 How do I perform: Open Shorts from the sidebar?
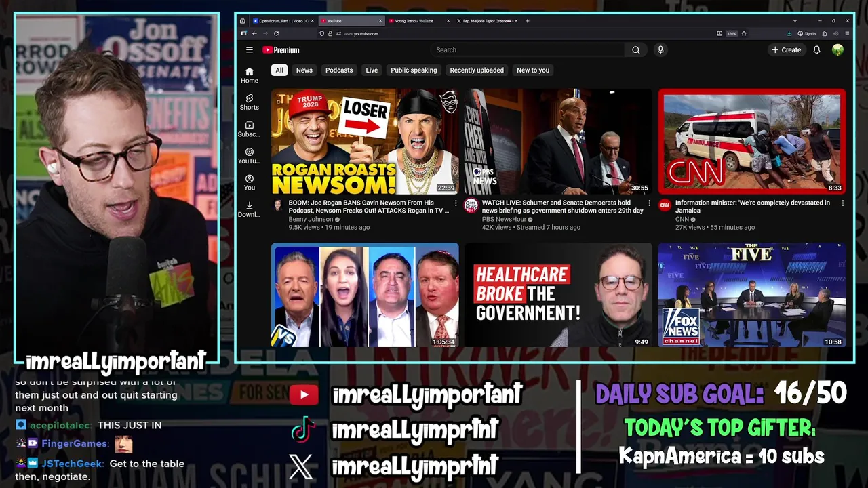pos(250,102)
